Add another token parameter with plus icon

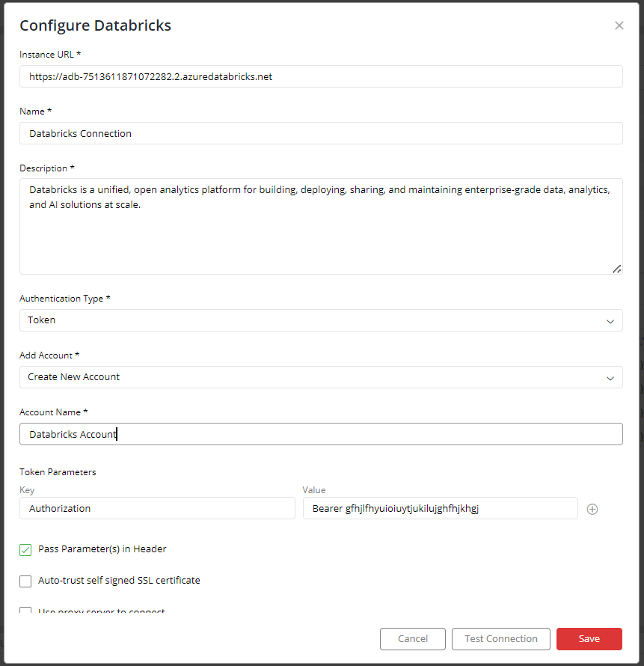pyautogui.click(x=592, y=509)
